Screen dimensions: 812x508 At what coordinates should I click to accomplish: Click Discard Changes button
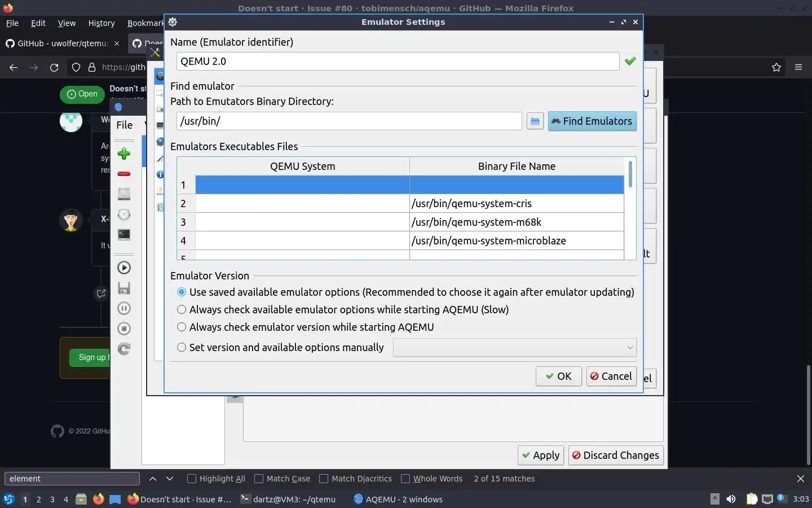(615, 455)
